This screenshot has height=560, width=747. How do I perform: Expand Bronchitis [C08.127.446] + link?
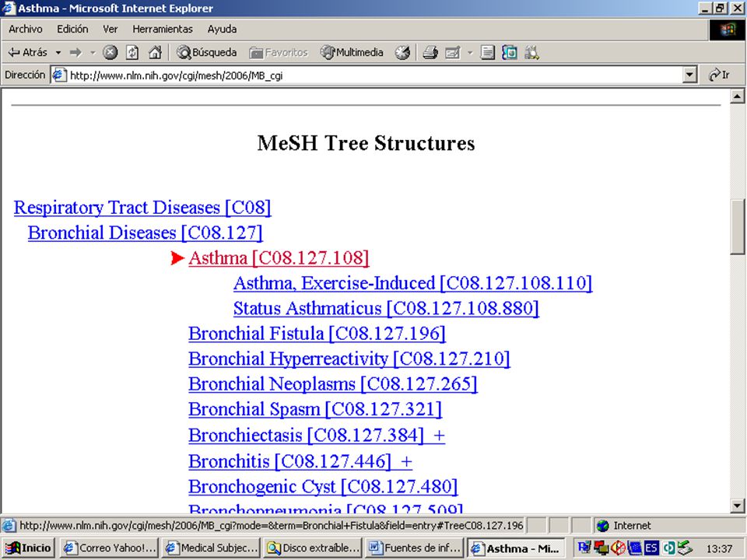300,461
